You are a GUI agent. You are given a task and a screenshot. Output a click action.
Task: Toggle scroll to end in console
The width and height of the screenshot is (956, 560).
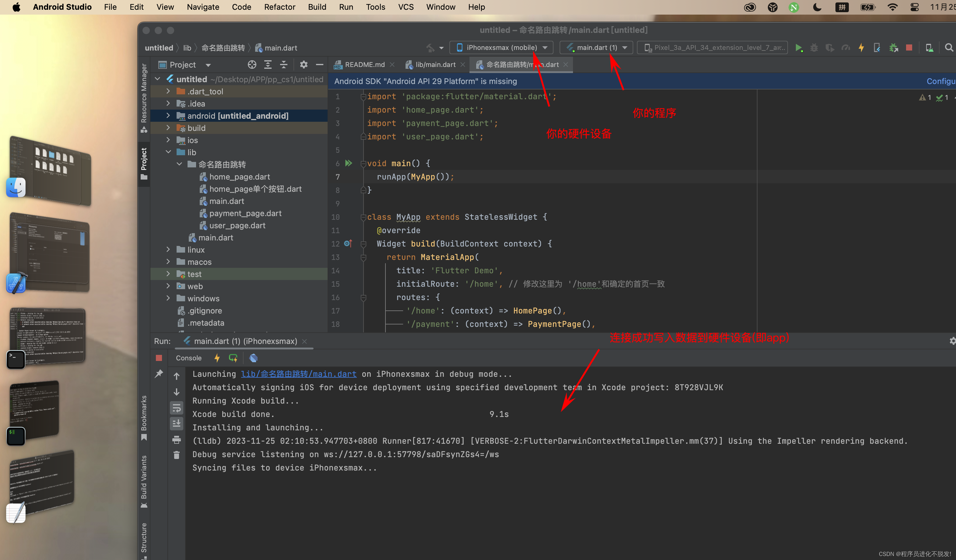[176, 424]
